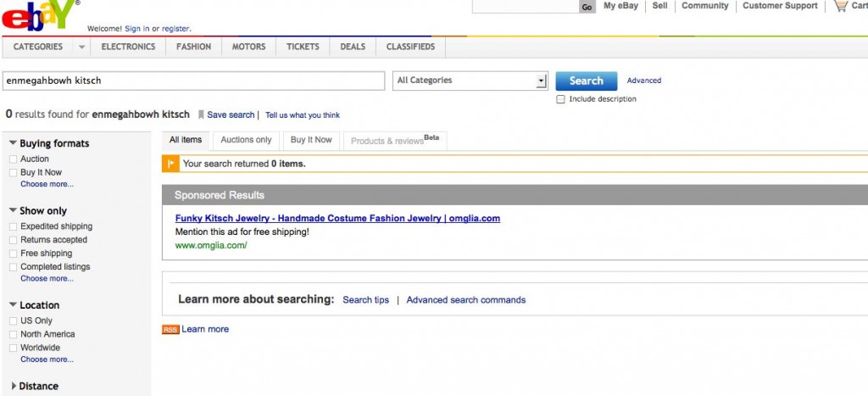Screen dimensions: 868x396
Task: Switch to Auctions only tab
Action: (x=247, y=140)
